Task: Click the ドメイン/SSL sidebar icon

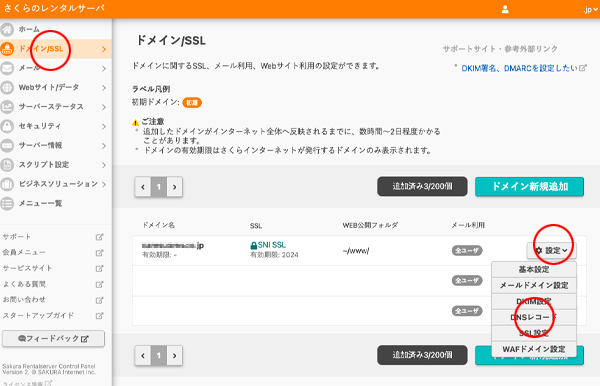Action: [x=7, y=49]
